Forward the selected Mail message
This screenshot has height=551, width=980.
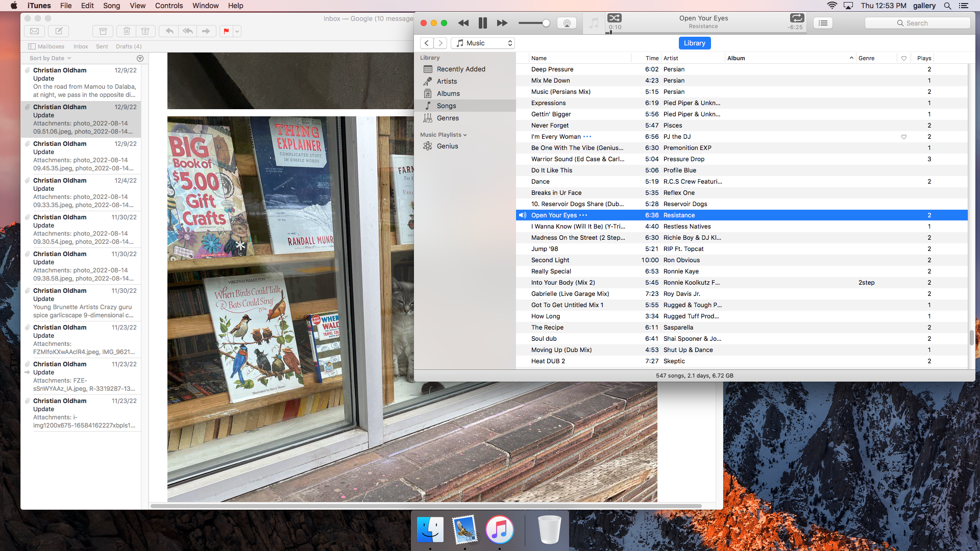click(206, 31)
